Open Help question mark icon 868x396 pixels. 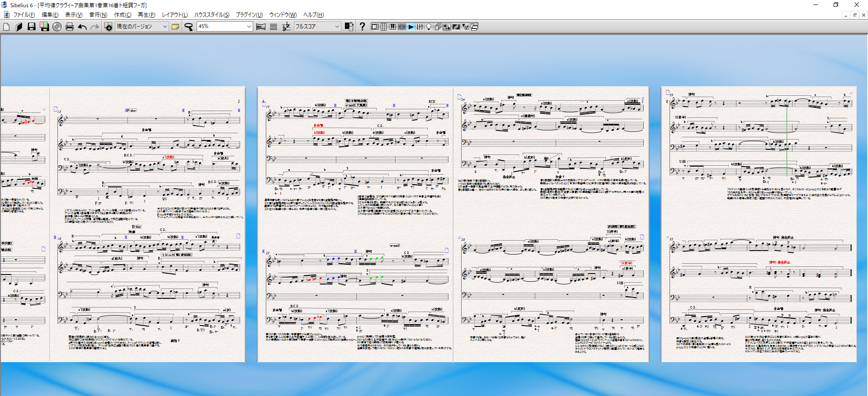[x=362, y=27]
